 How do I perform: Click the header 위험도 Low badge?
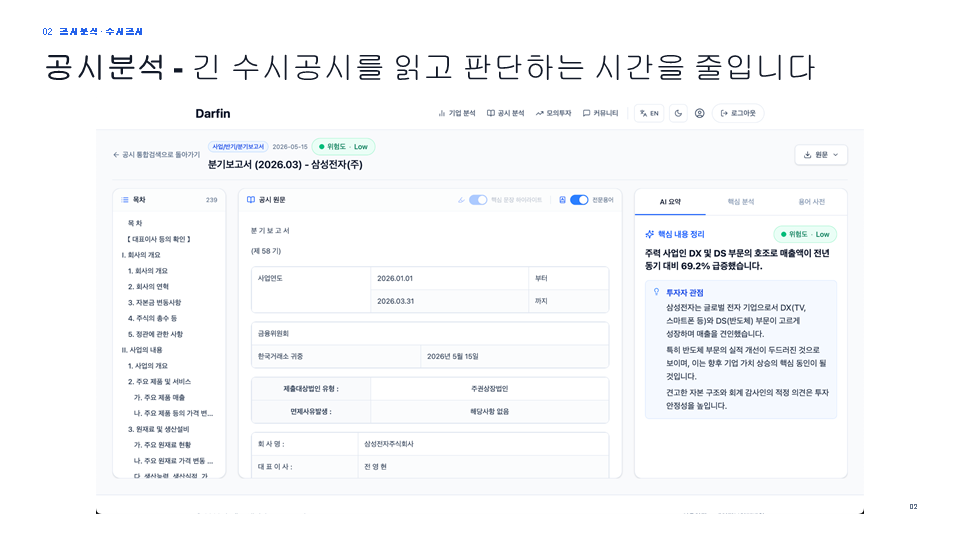343,147
